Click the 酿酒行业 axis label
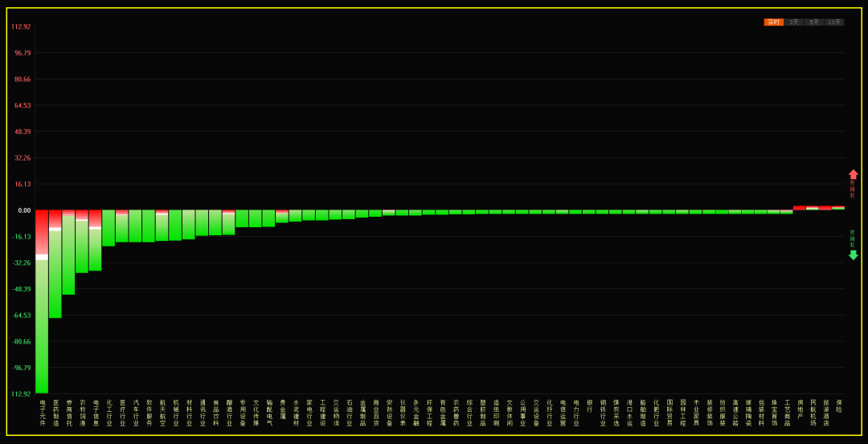 [228, 413]
